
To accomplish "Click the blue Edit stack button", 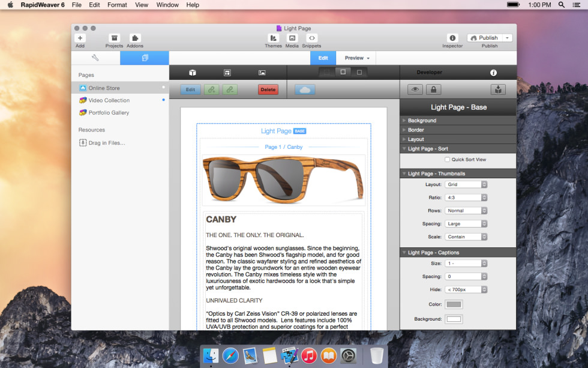I will [x=191, y=89].
